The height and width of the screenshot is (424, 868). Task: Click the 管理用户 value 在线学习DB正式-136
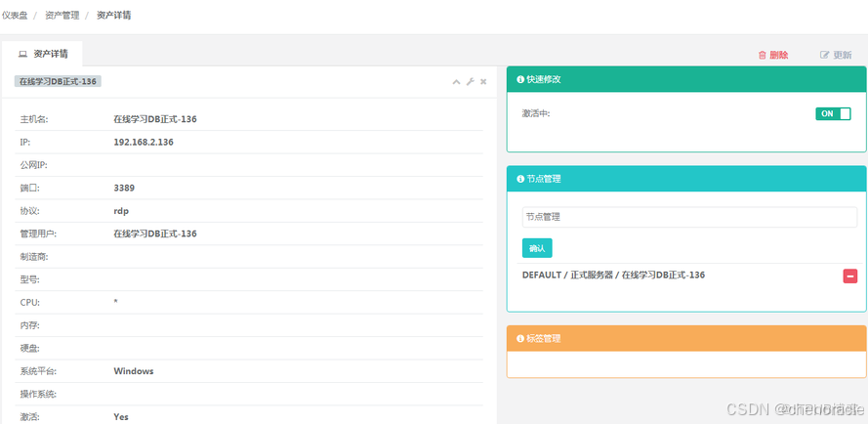(x=155, y=233)
